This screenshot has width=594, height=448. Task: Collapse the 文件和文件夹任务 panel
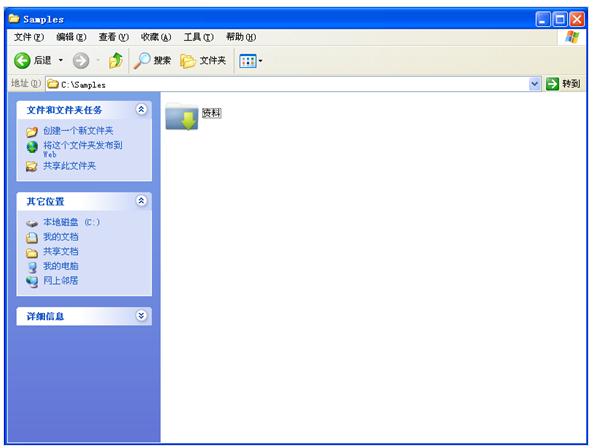coord(141,109)
